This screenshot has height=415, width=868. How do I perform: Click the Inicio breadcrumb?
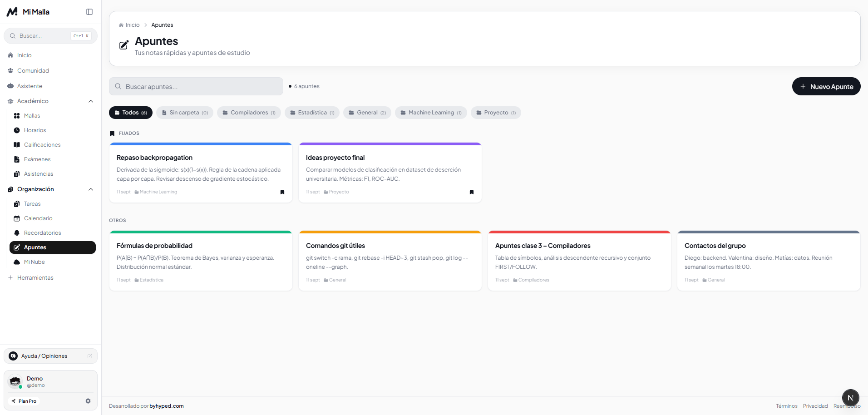click(x=129, y=25)
